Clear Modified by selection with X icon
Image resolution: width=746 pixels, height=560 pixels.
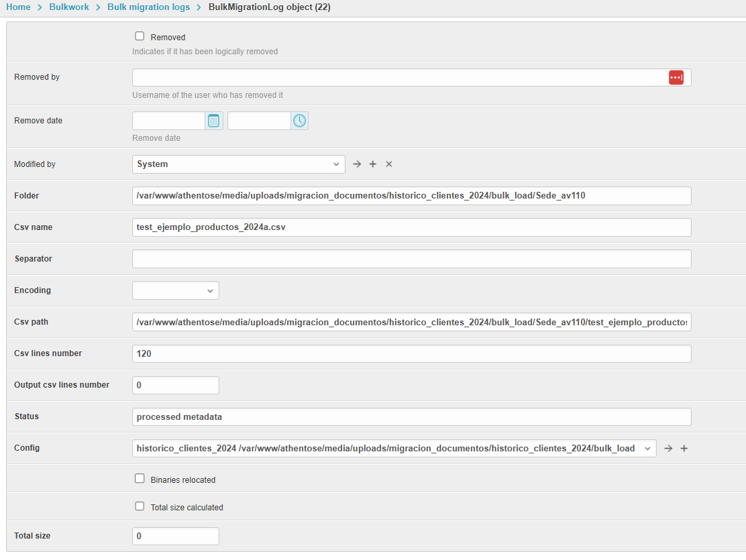pyautogui.click(x=389, y=164)
